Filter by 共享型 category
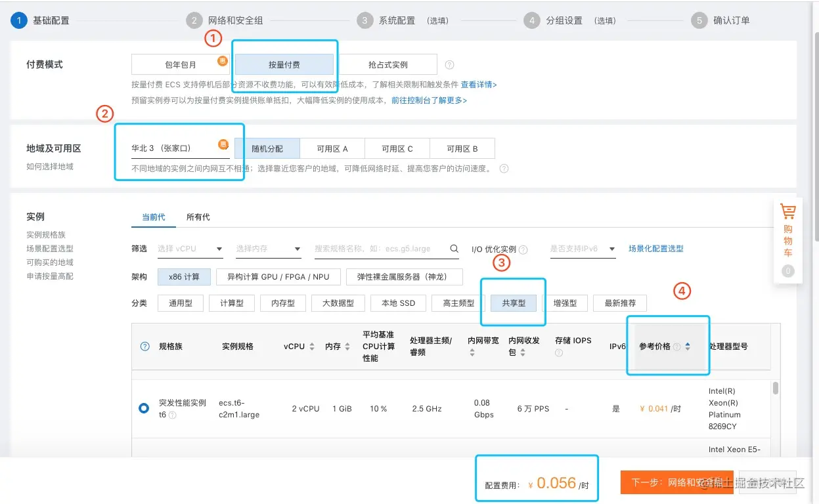This screenshot has height=504, width=819. (x=514, y=303)
